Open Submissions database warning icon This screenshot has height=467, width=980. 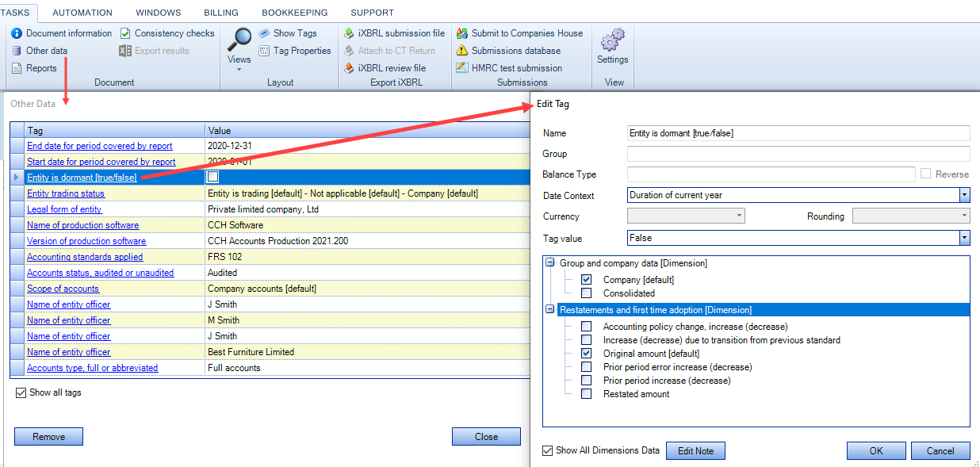pyautogui.click(x=462, y=51)
